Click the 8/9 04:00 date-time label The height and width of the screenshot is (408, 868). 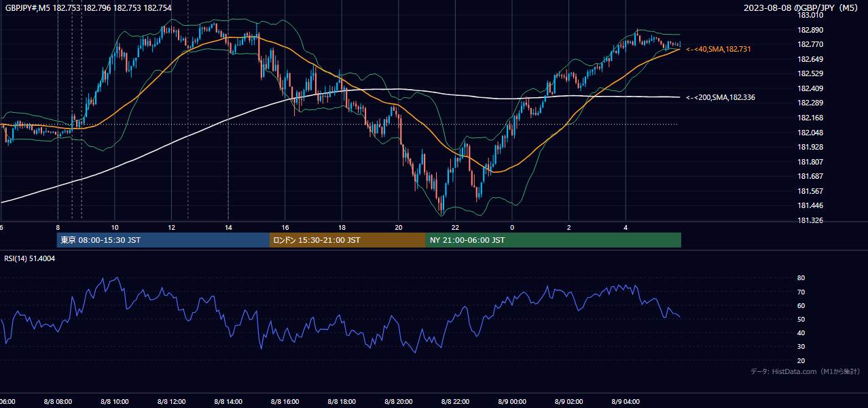(626, 402)
